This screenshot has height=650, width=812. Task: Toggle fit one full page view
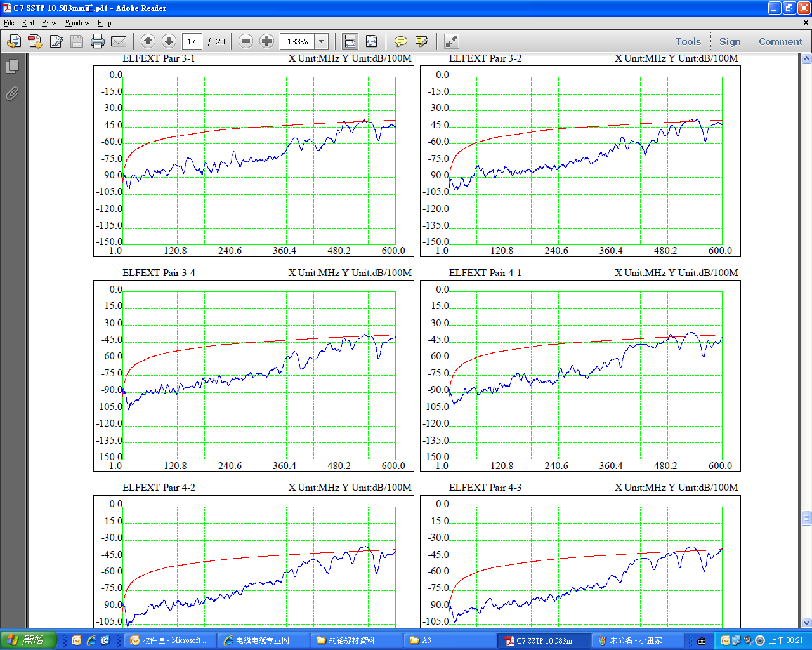(371, 42)
